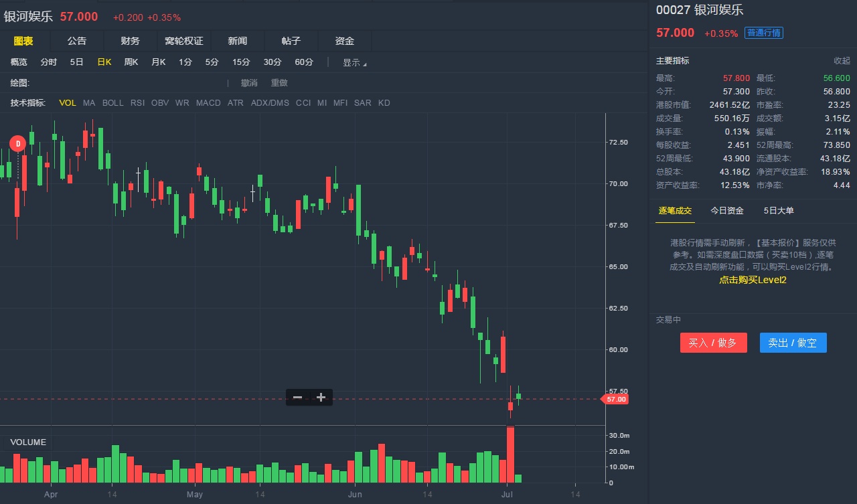Collapse main indicators via 收起
The width and height of the screenshot is (857, 504).
[x=842, y=61]
